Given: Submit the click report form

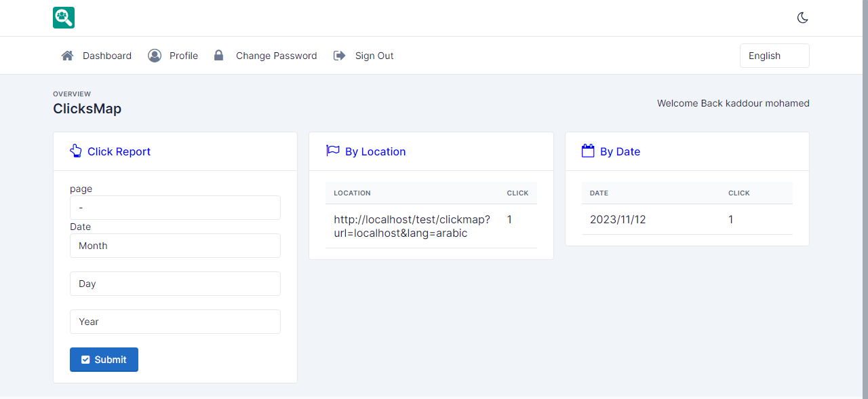Looking at the screenshot, I should (x=104, y=360).
